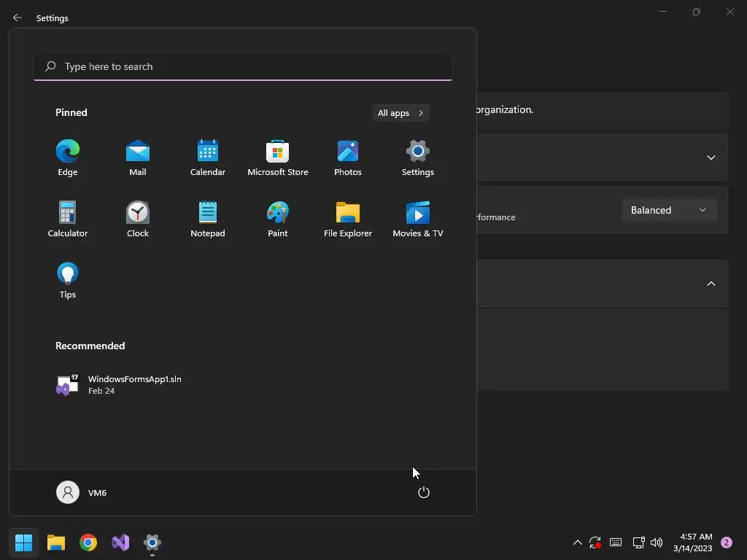
Task: Open recommended WindowsFormsApp1.sln file
Action: pos(119,384)
